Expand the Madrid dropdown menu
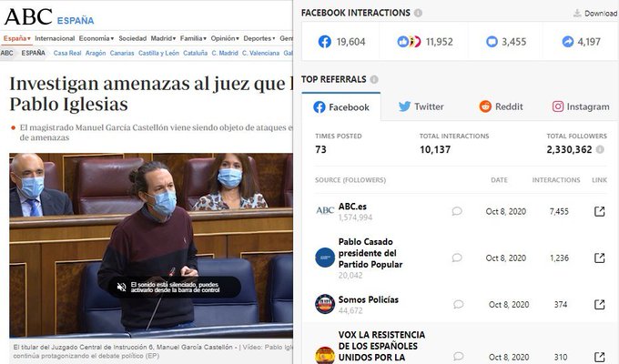 (x=163, y=38)
